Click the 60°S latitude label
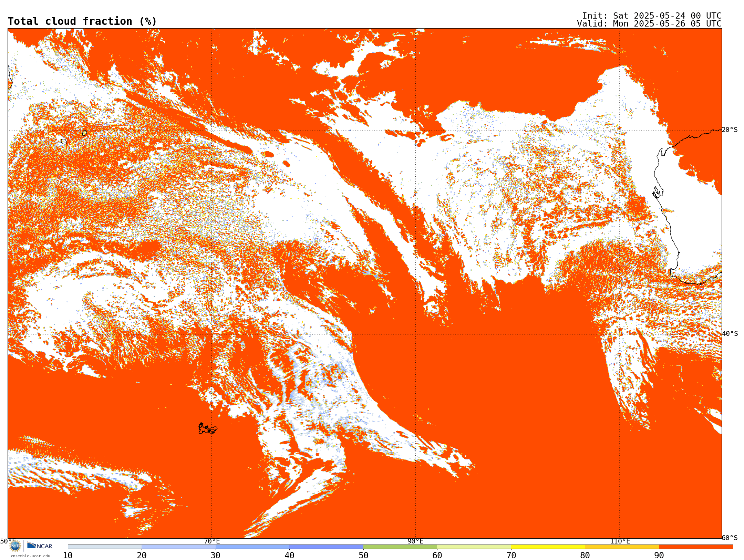 pos(730,538)
